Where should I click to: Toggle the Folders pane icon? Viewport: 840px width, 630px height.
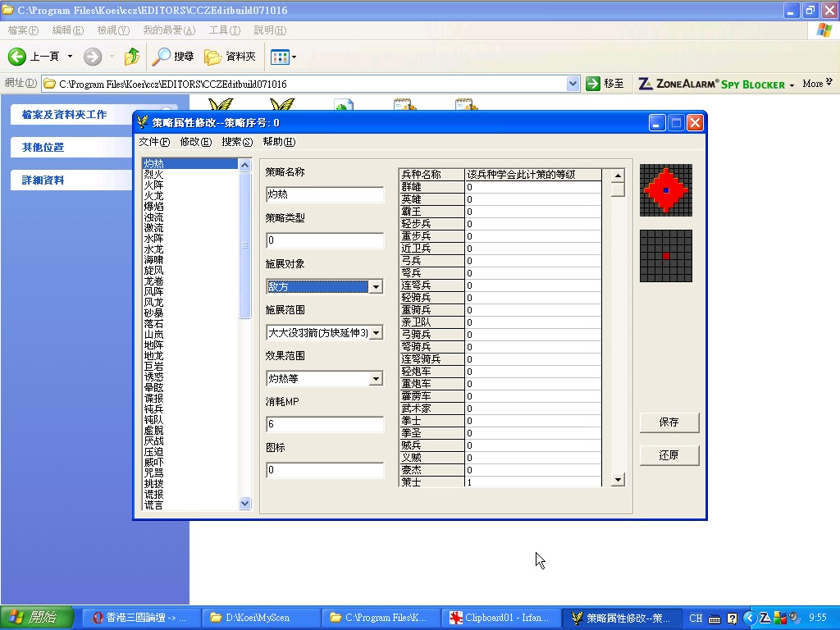click(x=213, y=57)
